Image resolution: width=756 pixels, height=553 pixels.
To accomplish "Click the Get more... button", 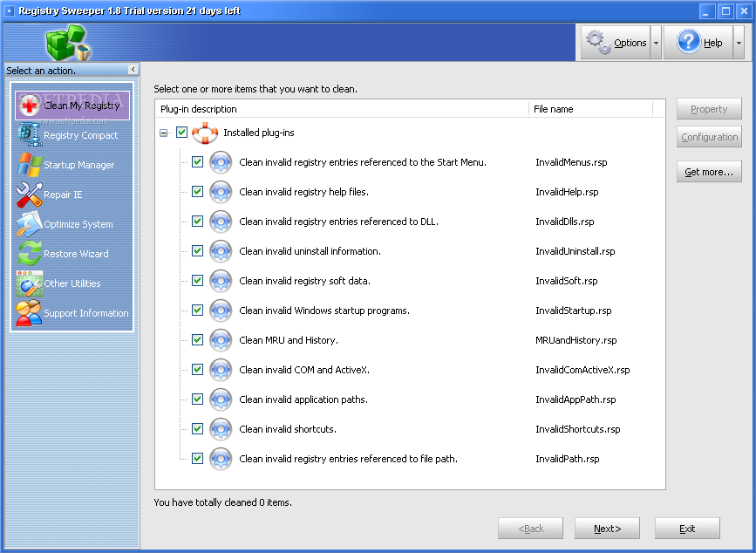I will (709, 172).
